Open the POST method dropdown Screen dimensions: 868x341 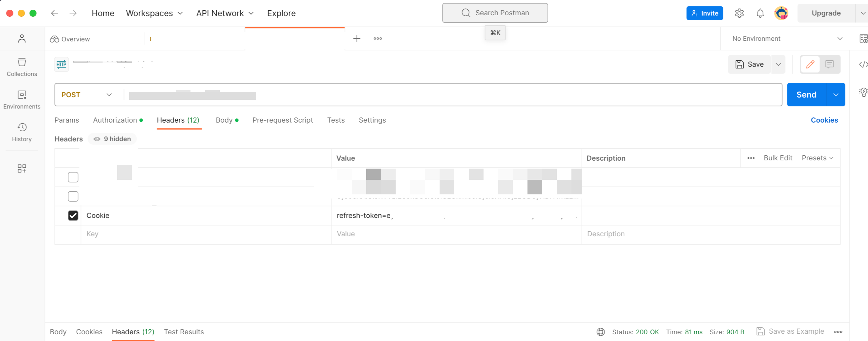[87, 95]
